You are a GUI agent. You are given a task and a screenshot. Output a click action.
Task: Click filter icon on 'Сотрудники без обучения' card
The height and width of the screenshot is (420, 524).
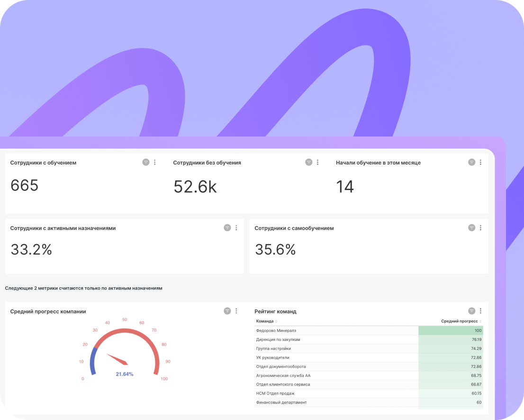click(309, 162)
